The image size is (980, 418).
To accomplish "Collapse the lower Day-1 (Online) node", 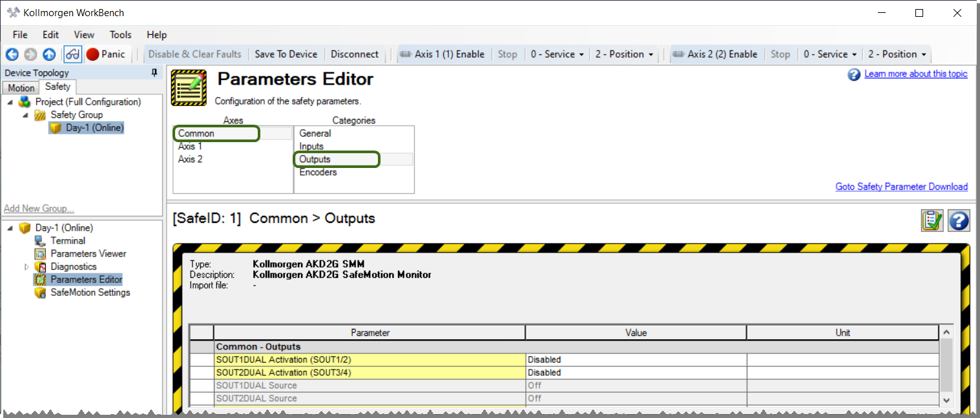I will 10,228.
